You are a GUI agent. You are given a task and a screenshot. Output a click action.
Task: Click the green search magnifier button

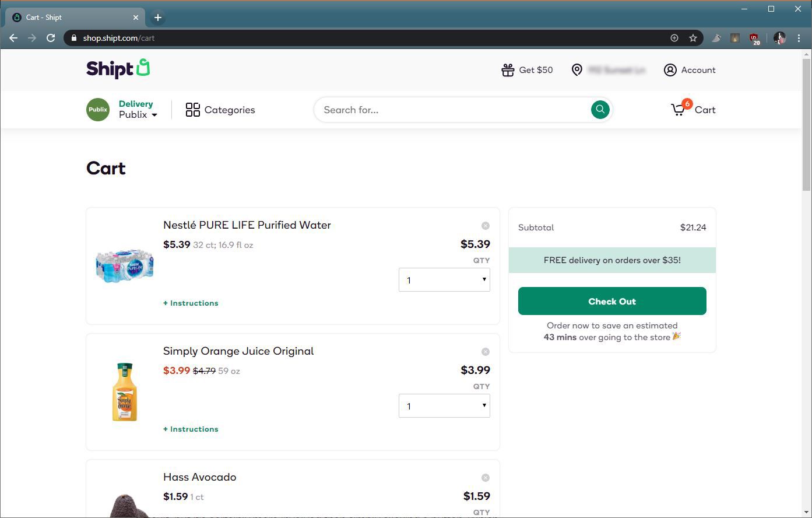600,109
